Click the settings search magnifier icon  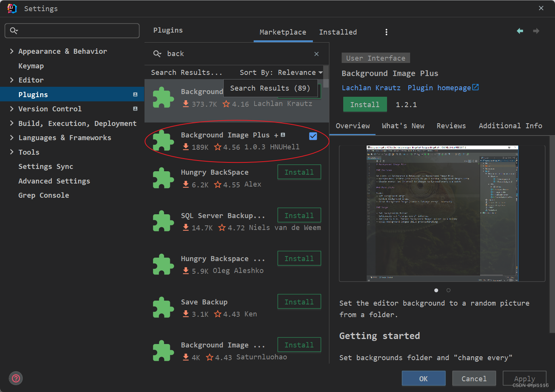(14, 31)
